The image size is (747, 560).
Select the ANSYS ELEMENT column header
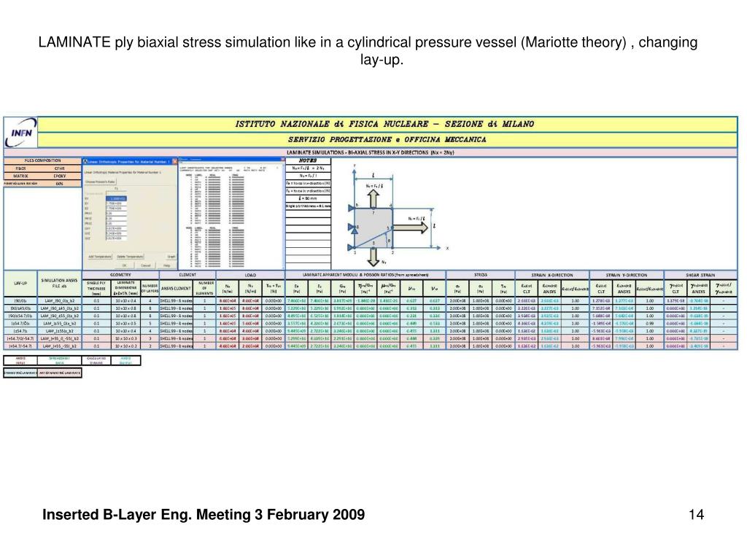pos(176,288)
